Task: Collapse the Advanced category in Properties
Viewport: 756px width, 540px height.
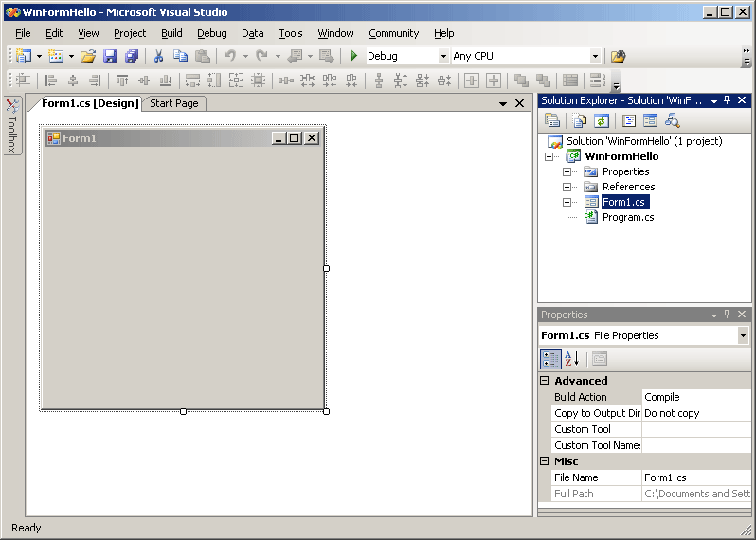Action: click(545, 381)
